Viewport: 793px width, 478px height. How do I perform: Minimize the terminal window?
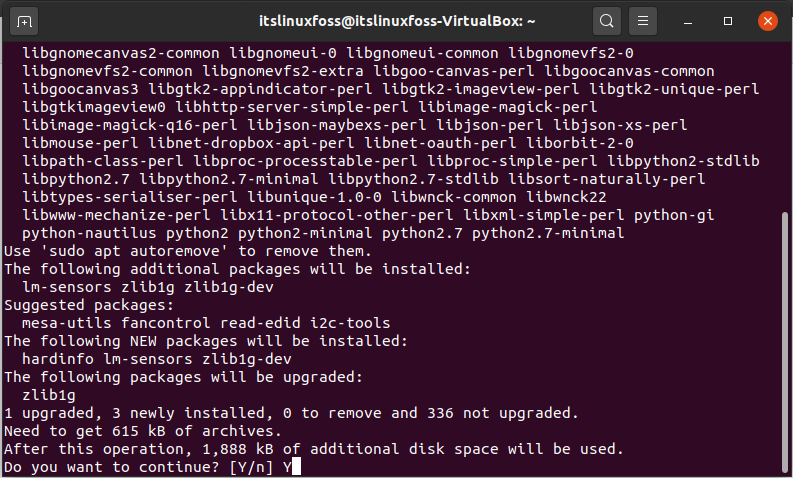click(x=688, y=22)
